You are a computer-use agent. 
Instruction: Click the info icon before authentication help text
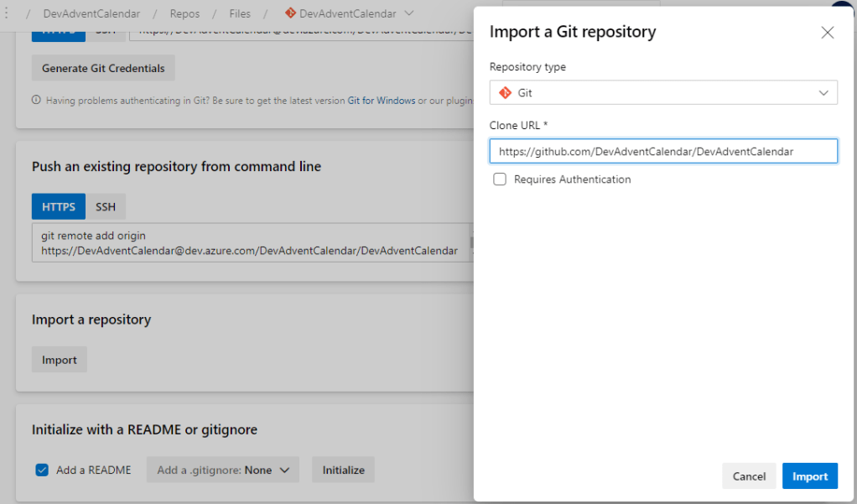pos(36,101)
